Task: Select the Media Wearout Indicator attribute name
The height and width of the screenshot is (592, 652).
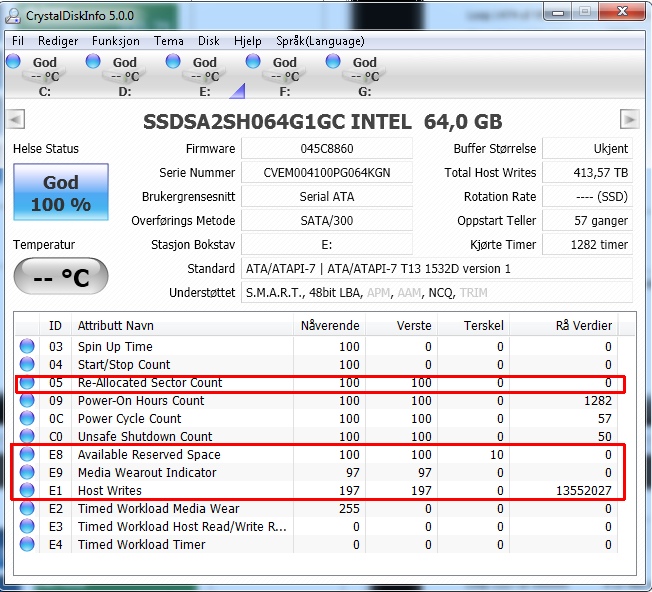Action: point(147,473)
